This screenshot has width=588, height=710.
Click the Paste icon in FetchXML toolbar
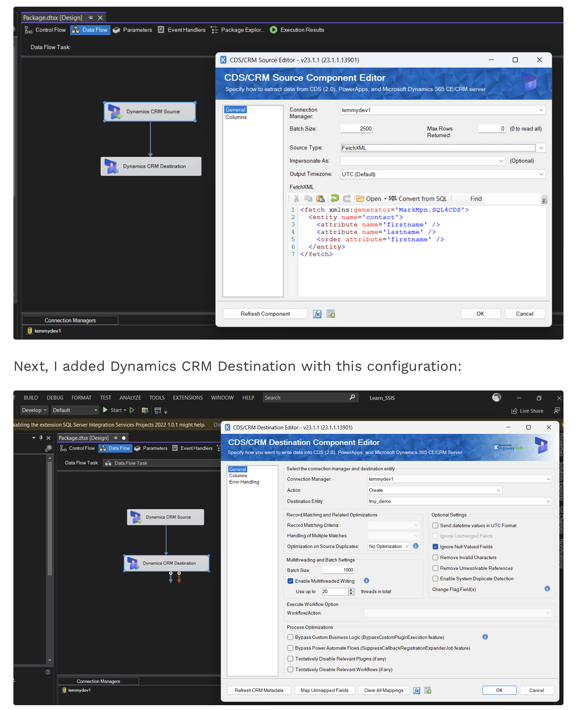click(320, 199)
